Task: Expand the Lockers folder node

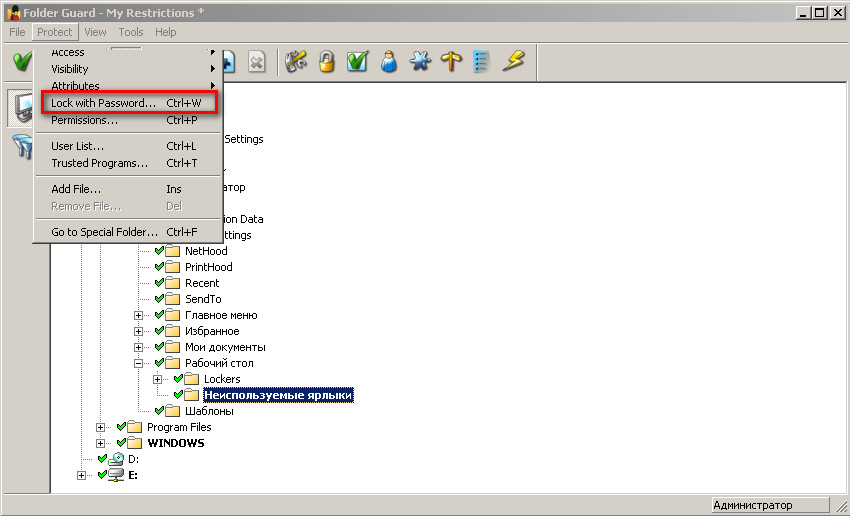Action: (x=158, y=379)
